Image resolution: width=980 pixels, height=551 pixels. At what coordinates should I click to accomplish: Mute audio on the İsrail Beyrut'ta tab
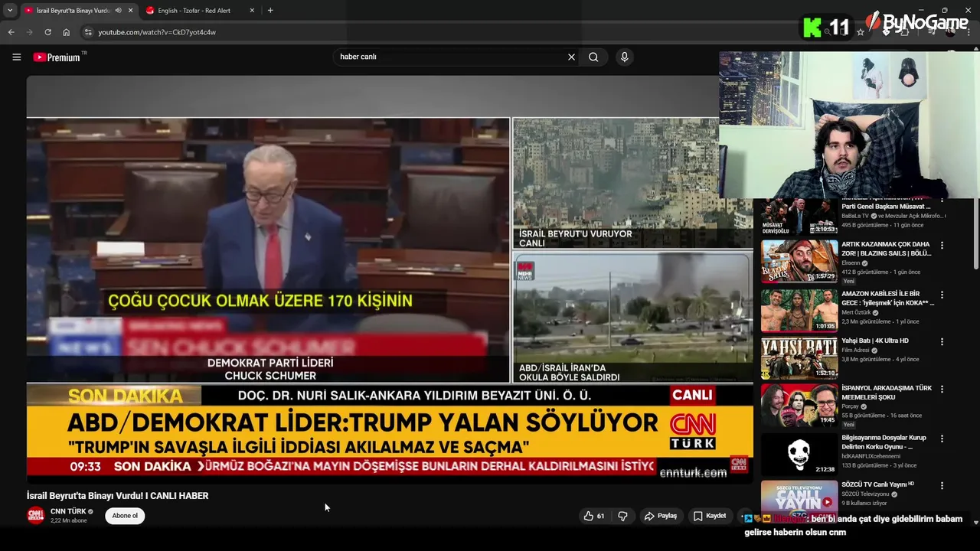pos(118,11)
